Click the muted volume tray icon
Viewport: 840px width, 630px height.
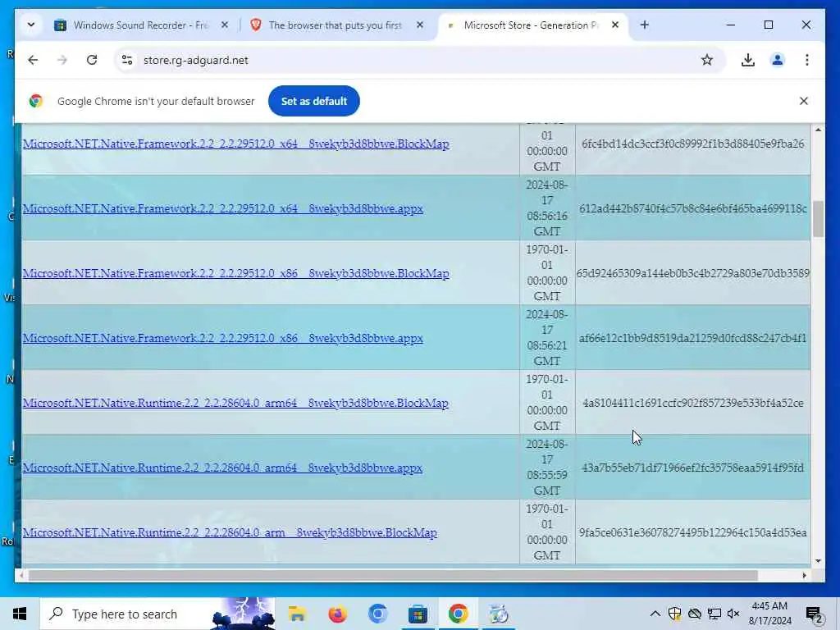coord(733,614)
